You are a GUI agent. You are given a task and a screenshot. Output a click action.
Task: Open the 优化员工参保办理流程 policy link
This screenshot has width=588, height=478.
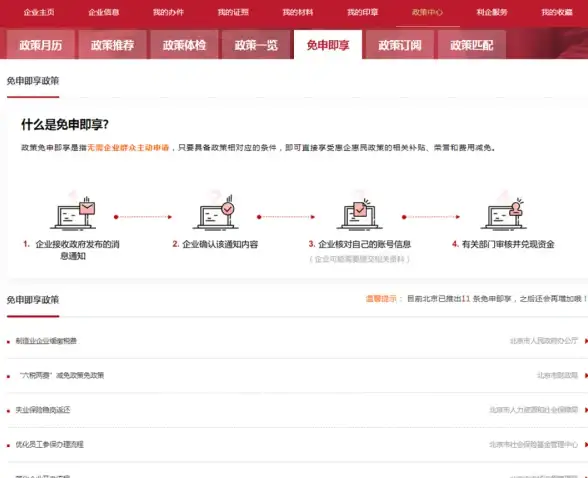50,444
